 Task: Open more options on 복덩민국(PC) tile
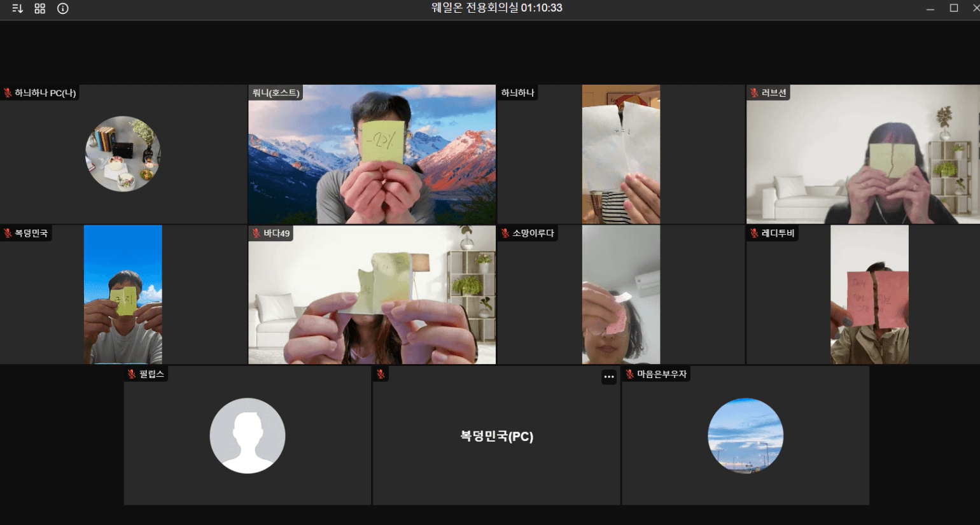point(608,377)
